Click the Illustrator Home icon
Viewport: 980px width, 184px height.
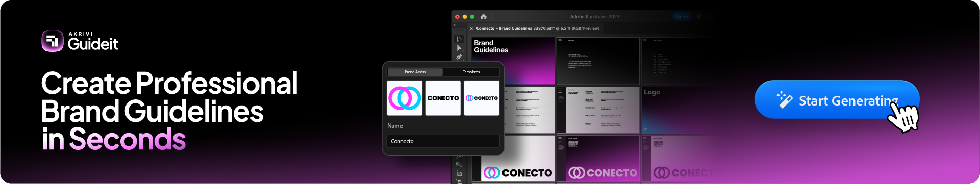(x=484, y=17)
